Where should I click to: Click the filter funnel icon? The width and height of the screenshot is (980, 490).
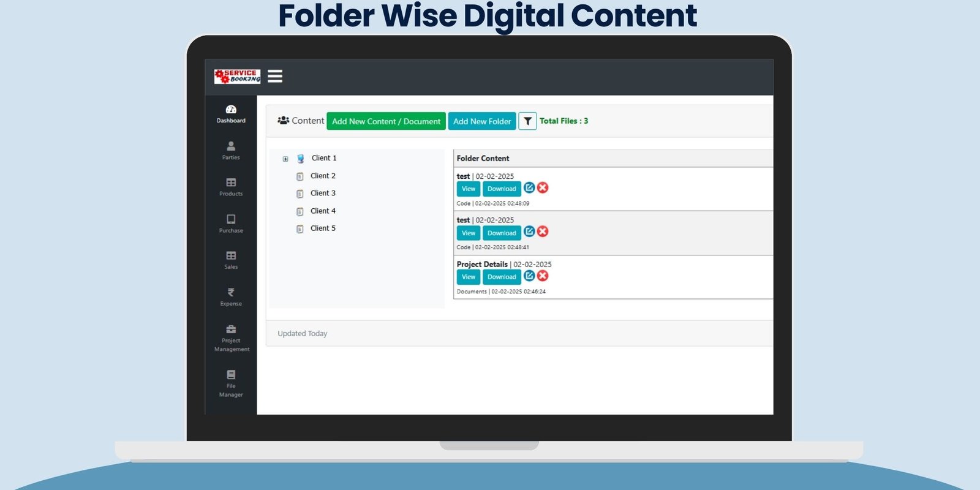point(527,121)
